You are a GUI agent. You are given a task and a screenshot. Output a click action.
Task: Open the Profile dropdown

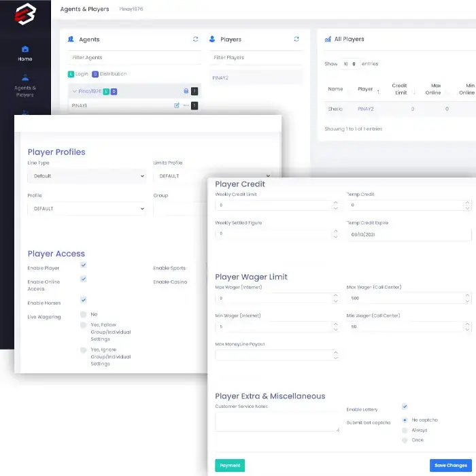pyautogui.click(x=87, y=209)
